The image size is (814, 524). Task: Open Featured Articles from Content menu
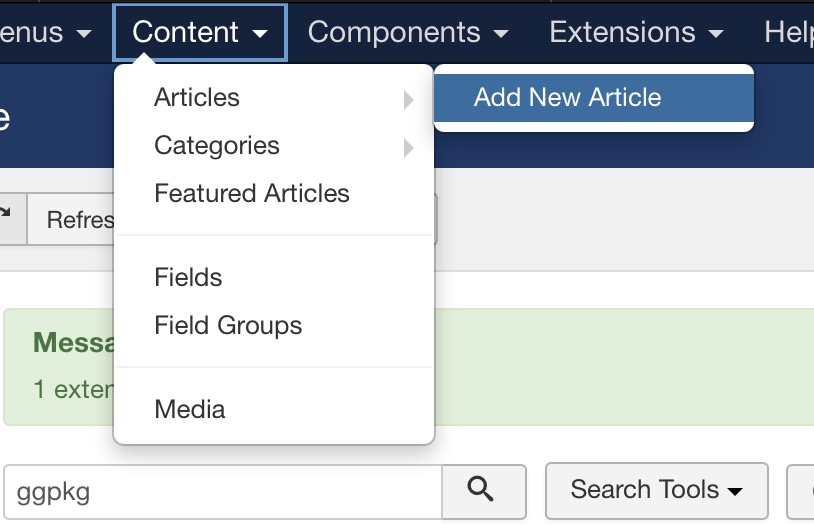pos(252,194)
